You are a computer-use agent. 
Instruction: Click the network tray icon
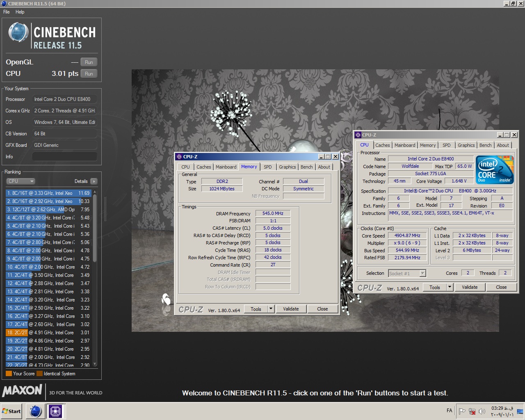click(x=472, y=411)
